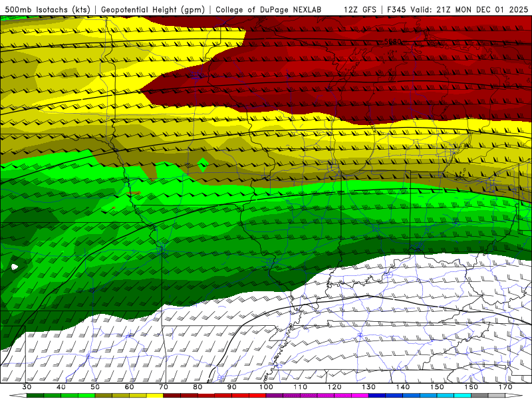The width and height of the screenshot is (532, 399).
Task: Click the '60' legend value
Action: pos(129,387)
